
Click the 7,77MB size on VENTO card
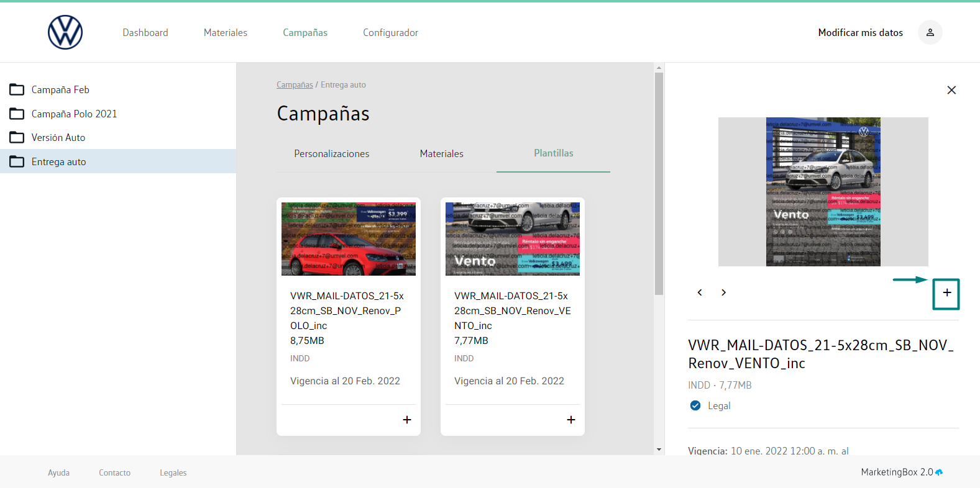click(x=471, y=340)
